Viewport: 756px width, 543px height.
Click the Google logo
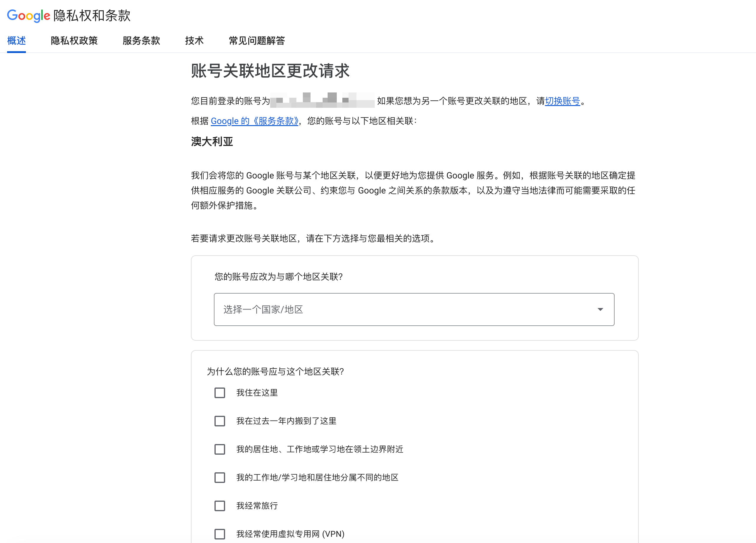pyautogui.click(x=29, y=15)
